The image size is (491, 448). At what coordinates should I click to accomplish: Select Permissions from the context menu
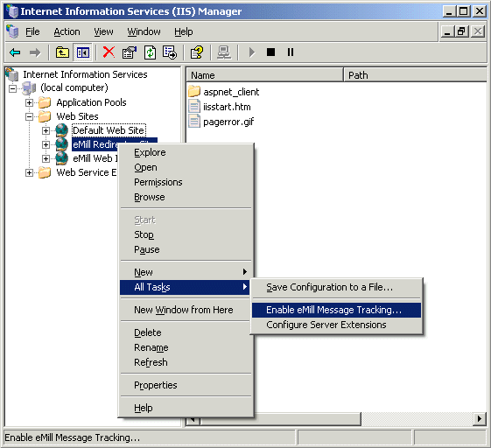(186, 182)
